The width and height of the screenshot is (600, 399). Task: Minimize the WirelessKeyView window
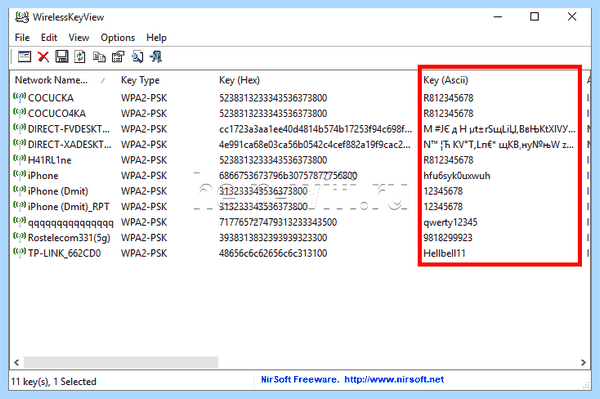[x=497, y=17]
